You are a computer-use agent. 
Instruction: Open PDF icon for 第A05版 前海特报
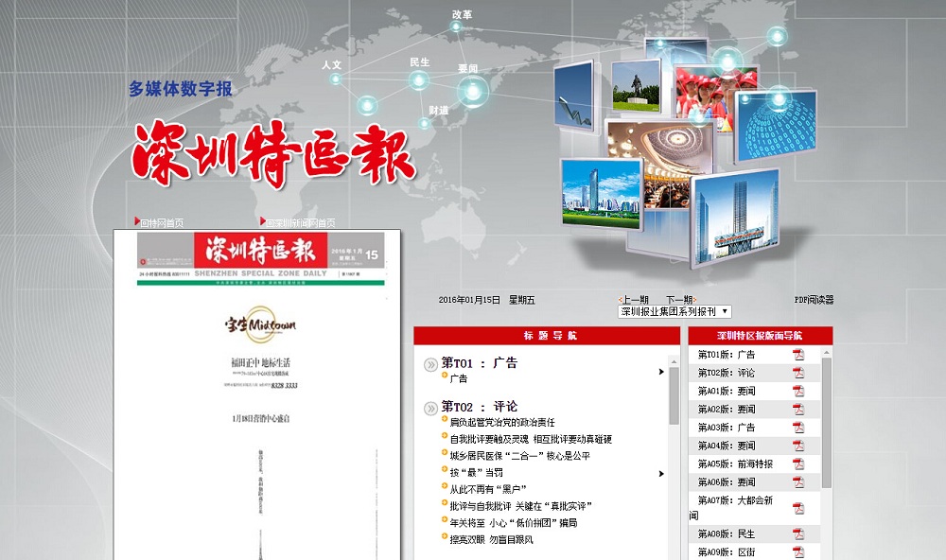(798, 464)
